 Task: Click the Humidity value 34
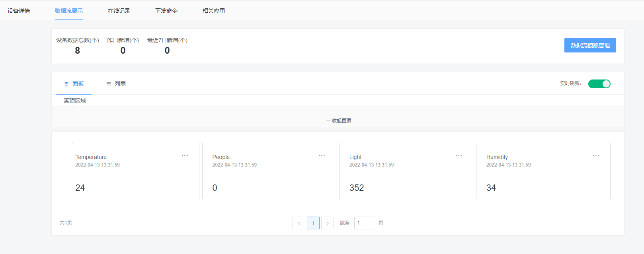pos(491,188)
